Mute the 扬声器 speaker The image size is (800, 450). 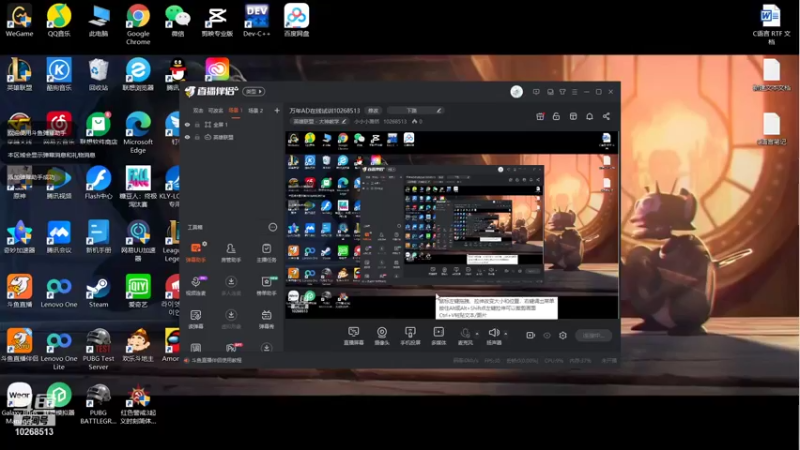pyautogui.click(x=493, y=336)
